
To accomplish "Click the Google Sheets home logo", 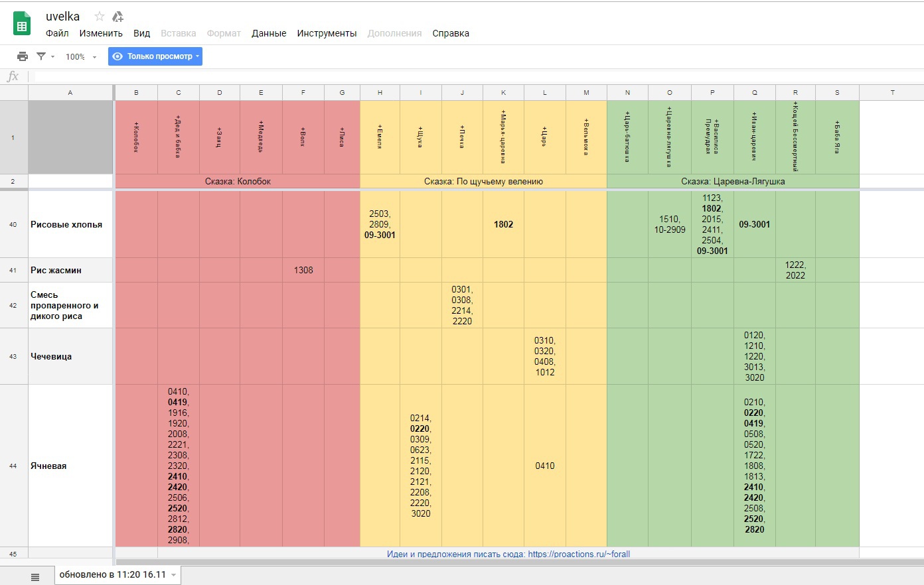I will tap(22, 24).
